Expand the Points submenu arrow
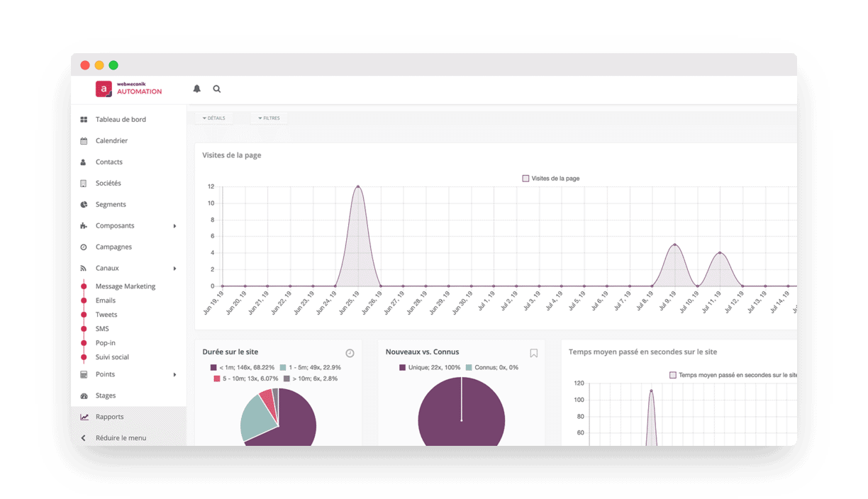Screen dimensions: 868x499 (174, 374)
